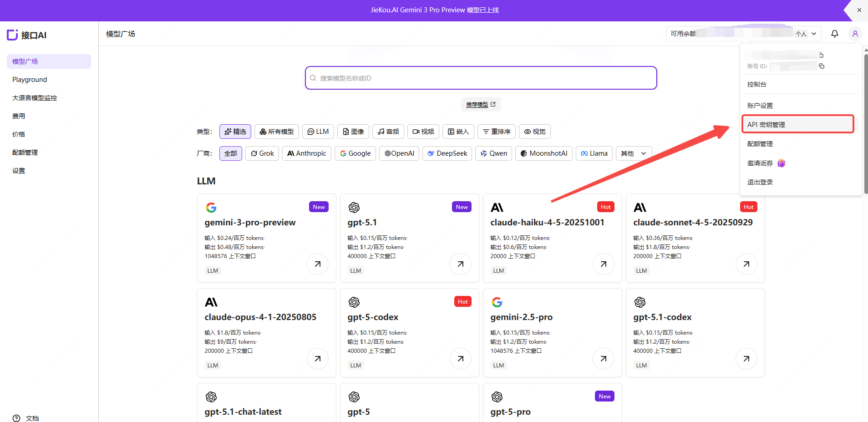Filter models by 视频 type

(423, 132)
